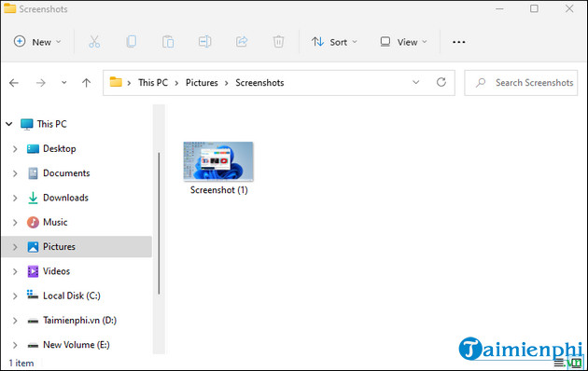
Task: Click the Delete trash icon
Action: [278, 42]
